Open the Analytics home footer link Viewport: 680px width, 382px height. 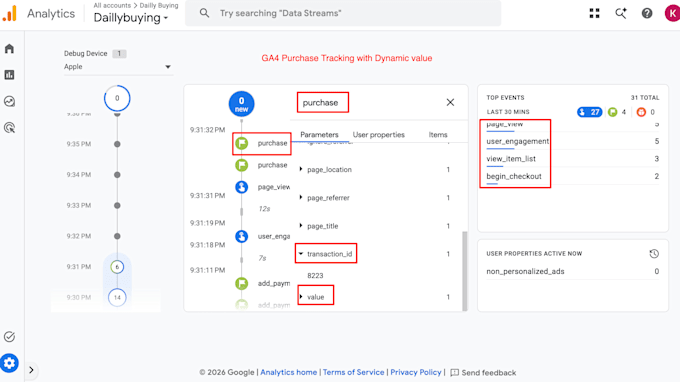coord(288,372)
